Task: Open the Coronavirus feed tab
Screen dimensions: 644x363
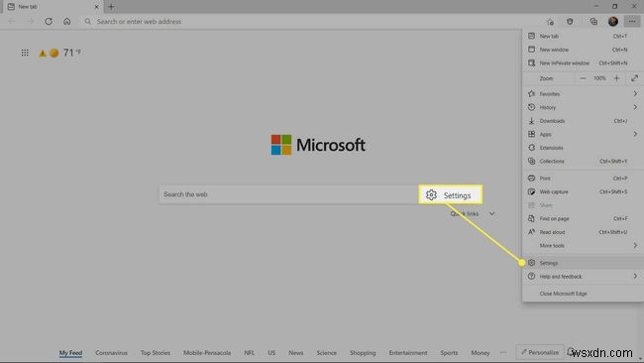Action: [x=111, y=353]
